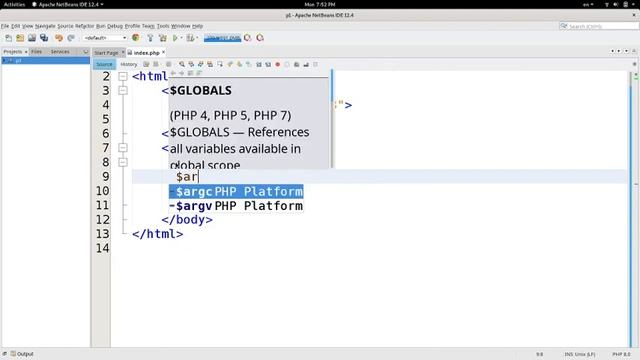The height and width of the screenshot is (360, 640).
Task: Click the Toggle Rectangular Selection icon
Action: coord(220,64)
